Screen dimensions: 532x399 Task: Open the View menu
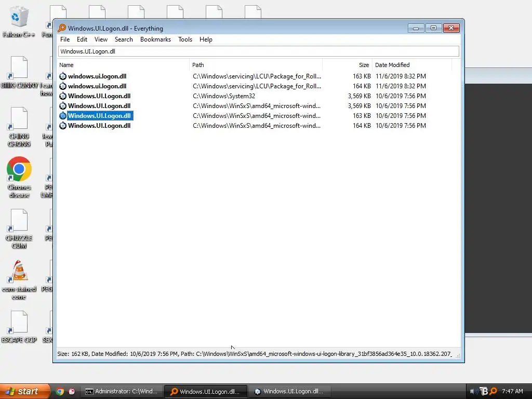pyautogui.click(x=101, y=39)
